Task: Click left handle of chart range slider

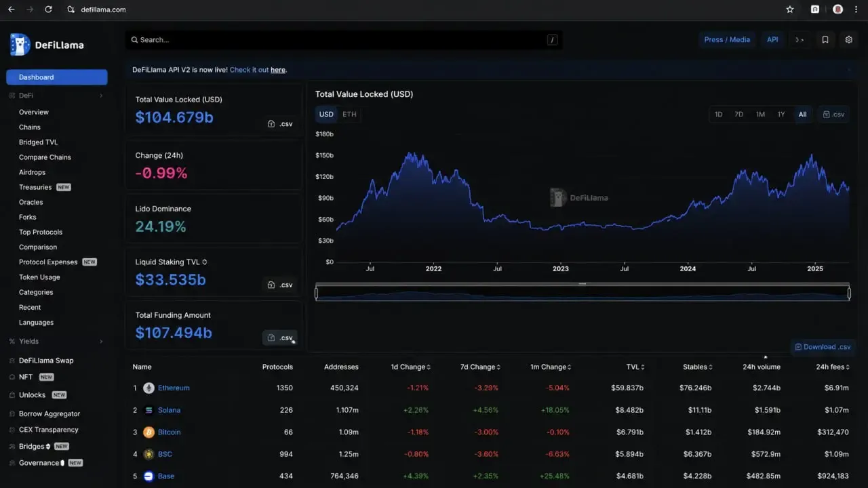Action: click(x=316, y=293)
